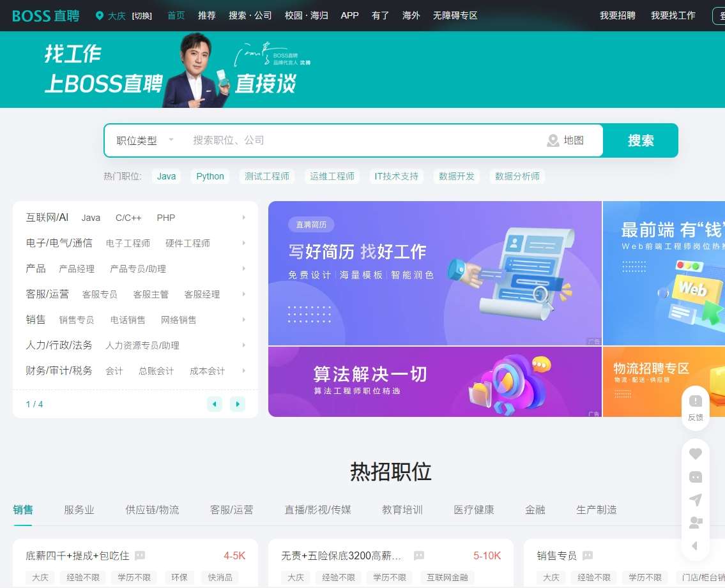Click 切换 to change the city

pos(142,15)
